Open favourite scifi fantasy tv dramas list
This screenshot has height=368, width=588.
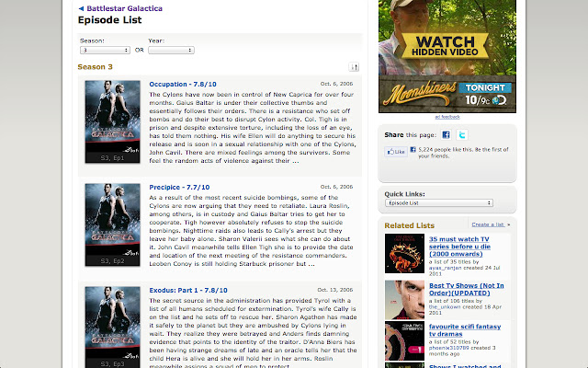[x=465, y=330]
